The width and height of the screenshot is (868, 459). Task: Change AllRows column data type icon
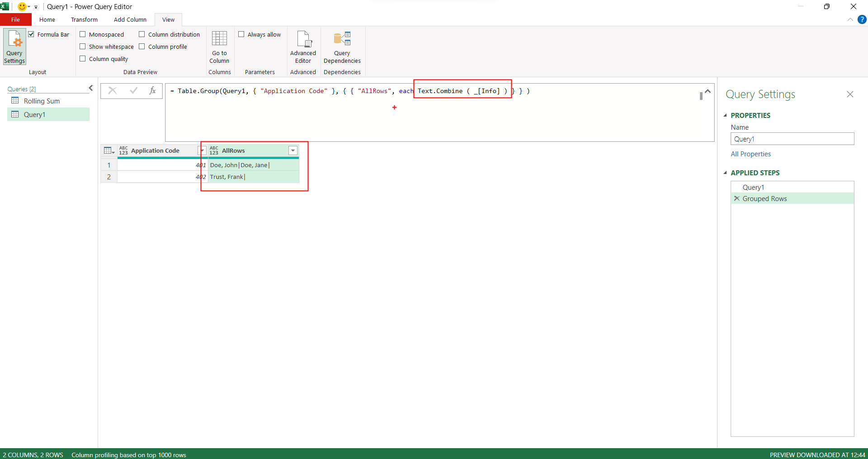[x=214, y=150]
